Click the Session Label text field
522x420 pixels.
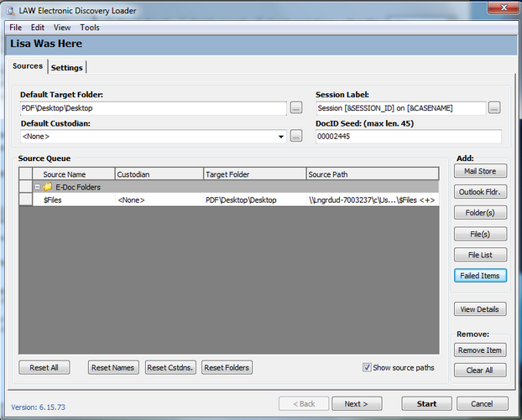(x=401, y=108)
